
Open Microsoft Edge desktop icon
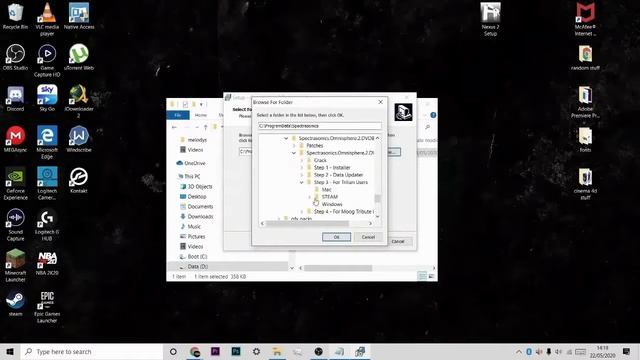pyautogui.click(x=47, y=142)
